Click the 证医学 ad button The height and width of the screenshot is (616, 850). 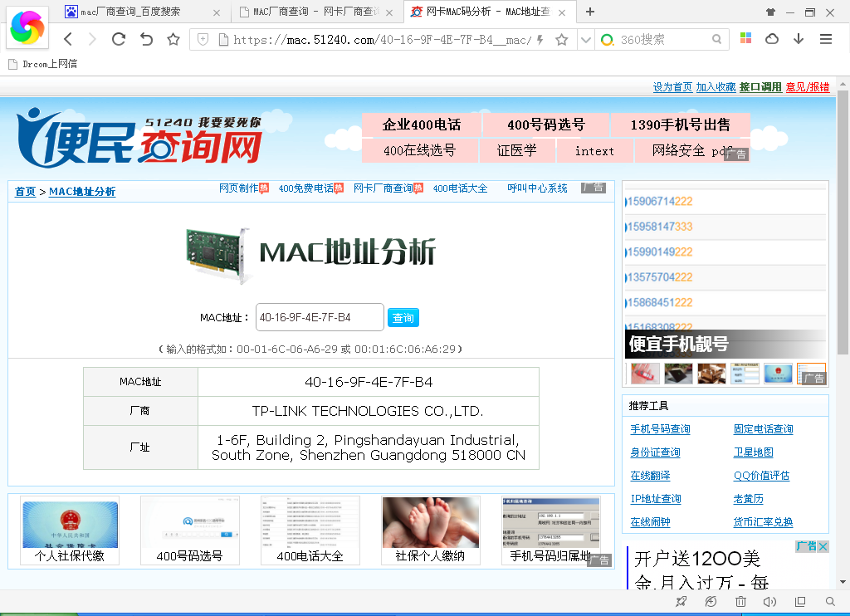[516, 150]
